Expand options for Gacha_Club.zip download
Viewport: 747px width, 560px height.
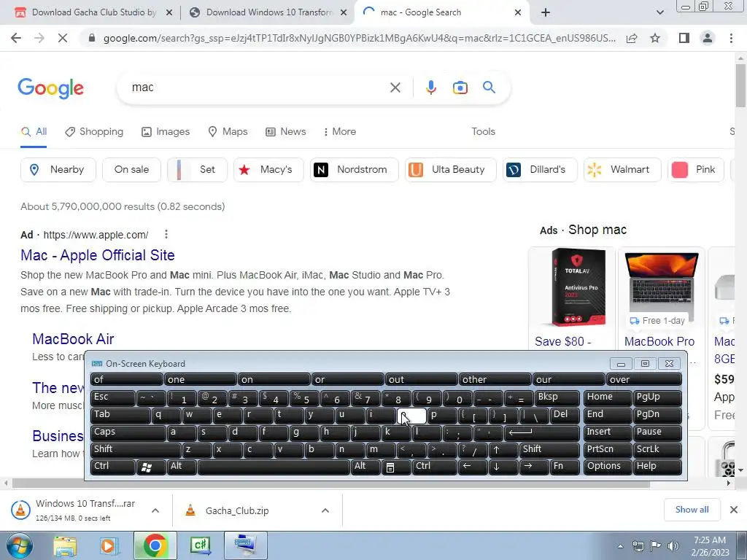[x=325, y=510]
